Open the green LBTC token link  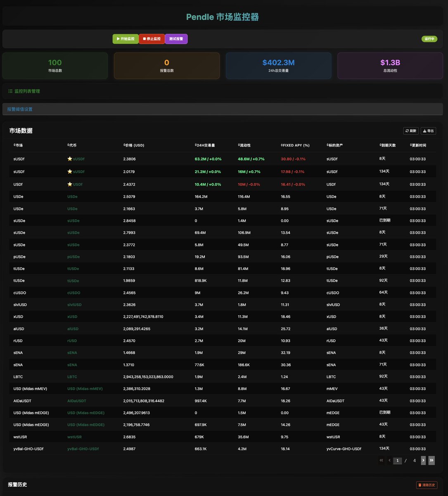point(72,377)
